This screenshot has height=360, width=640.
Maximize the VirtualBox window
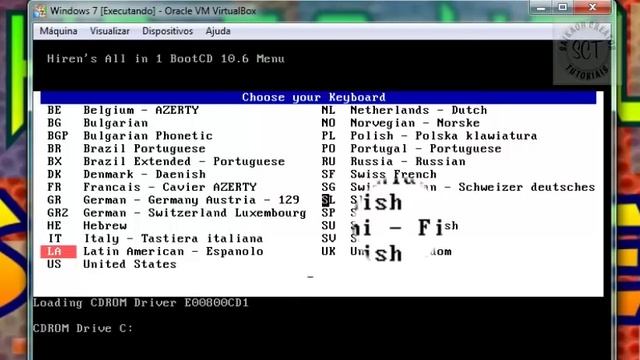(x=562, y=7)
